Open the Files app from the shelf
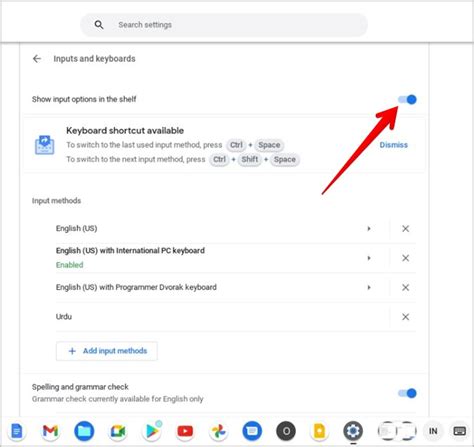 pyautogui.click(x=84, y=431)
